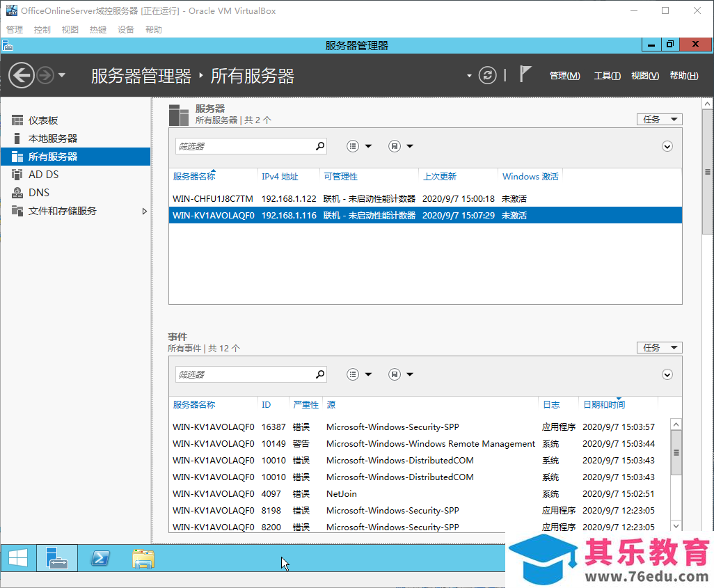Sort events by 严重性 column
Viewport: 714px width, 588px height.
[x=306, y=405]
